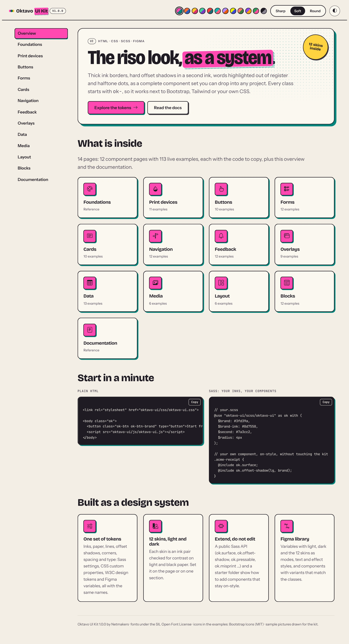Click the Feedback bell icon
The height and width of the screenshot is (644, 349).
pyautogui.click(x=221, y=236)
